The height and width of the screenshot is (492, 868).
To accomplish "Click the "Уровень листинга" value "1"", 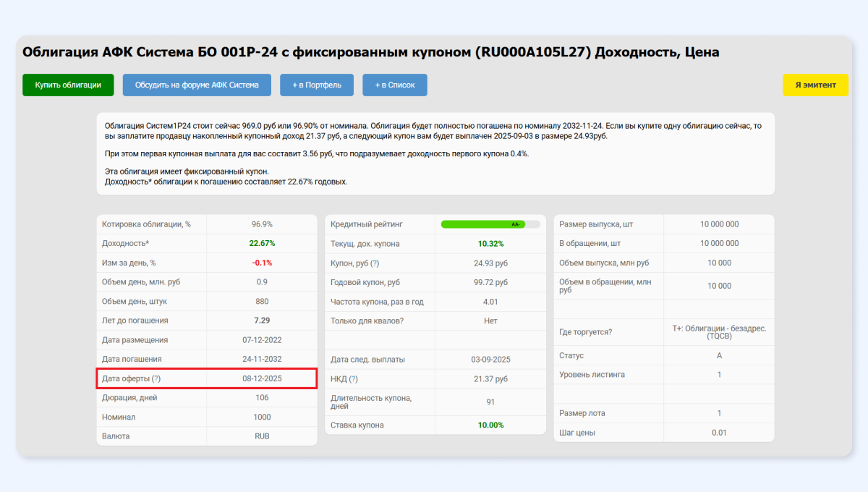I will point(719,374).
